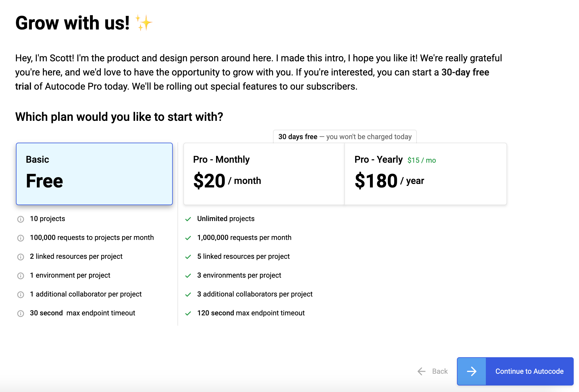Click the sparkles emoji in heading

tap(144, 23)
